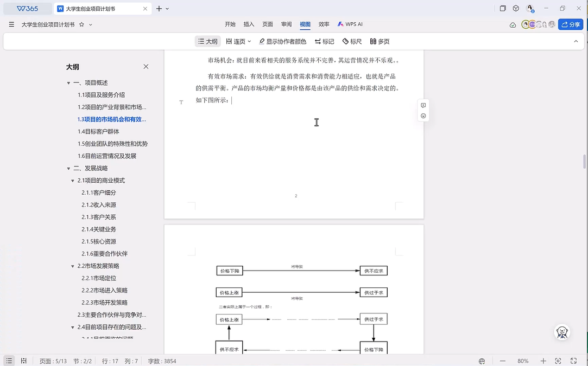The width and height of the screenshot is (588, 366).
Task: Click the 80% zoom level indicator
Action: pyautogui.click(x=523, y=361)
